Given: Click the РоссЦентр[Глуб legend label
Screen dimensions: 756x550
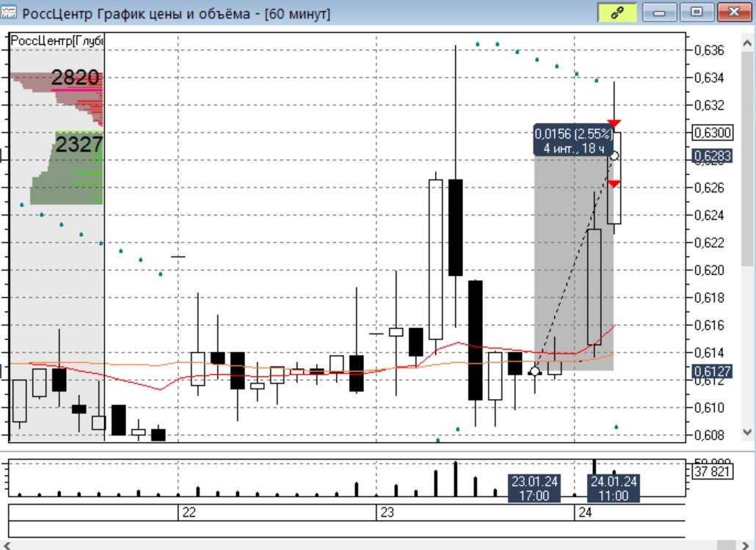Looking at the screenshot, I should pyautogui.click(x=57, y=40).
